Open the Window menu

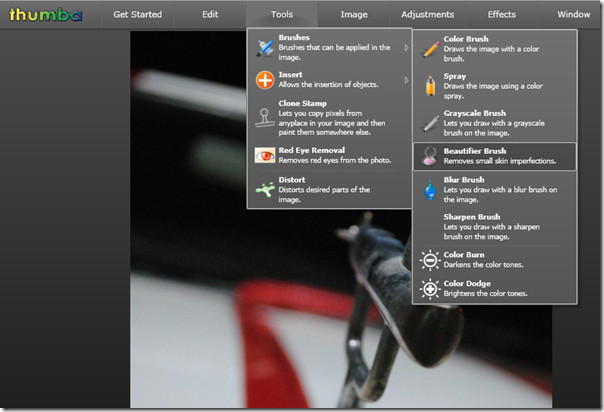click(x=573, y=14)
